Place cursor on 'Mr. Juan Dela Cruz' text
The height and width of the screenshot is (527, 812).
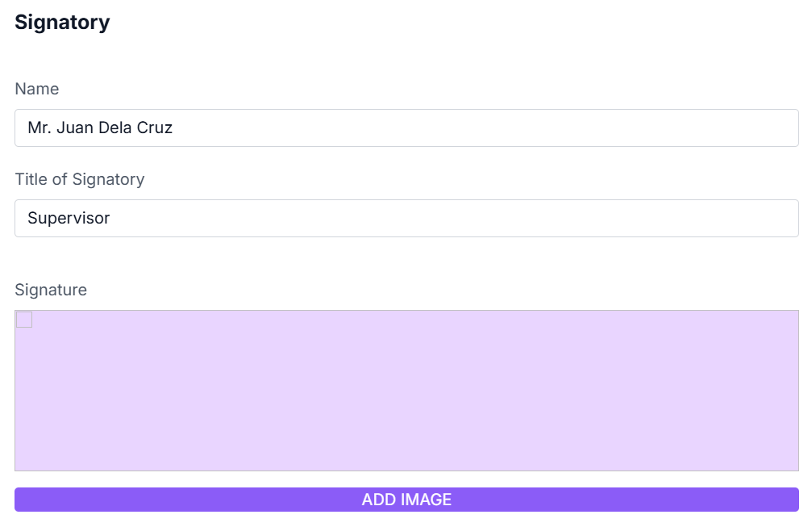point(100,128)
